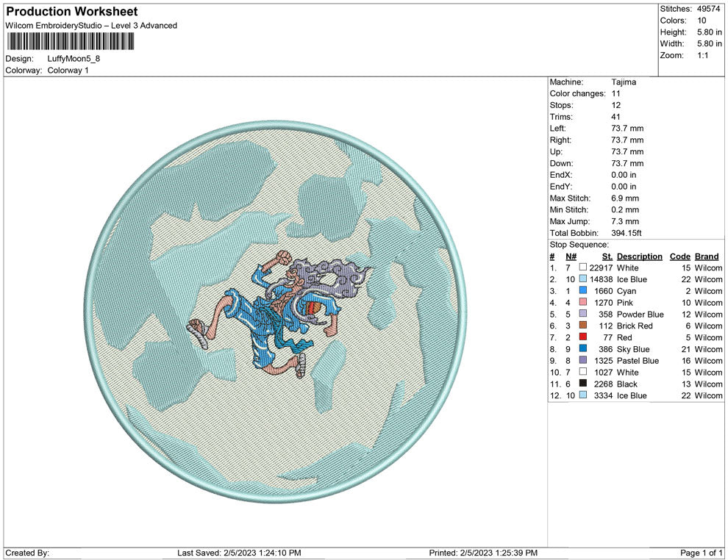This screenshot has height=560, width=728.
Task: Click the Page 1 of 1 footer text
Action: click(702, 553)
